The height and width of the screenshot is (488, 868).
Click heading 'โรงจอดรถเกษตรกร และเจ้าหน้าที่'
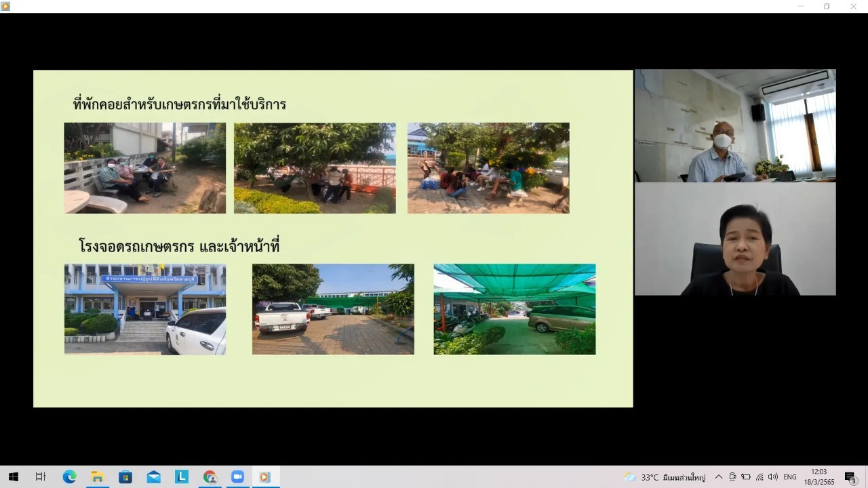(x=179, y=245)
